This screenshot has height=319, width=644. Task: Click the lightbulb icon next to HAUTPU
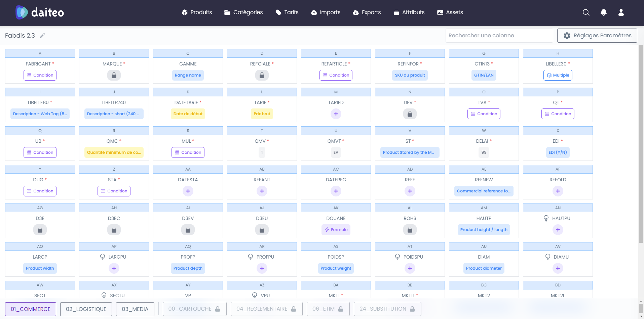coord(546,218)
